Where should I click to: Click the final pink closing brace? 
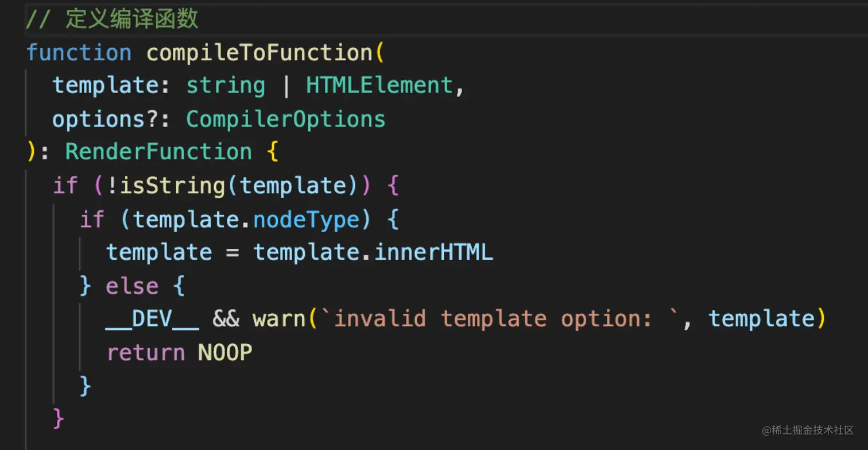[58, 418]
